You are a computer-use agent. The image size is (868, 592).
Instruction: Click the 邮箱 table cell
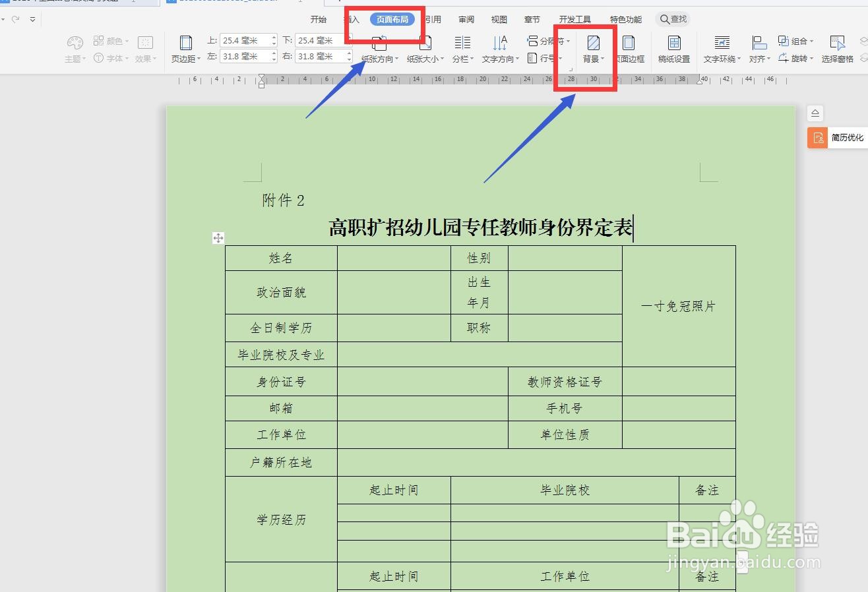(281, 408)
